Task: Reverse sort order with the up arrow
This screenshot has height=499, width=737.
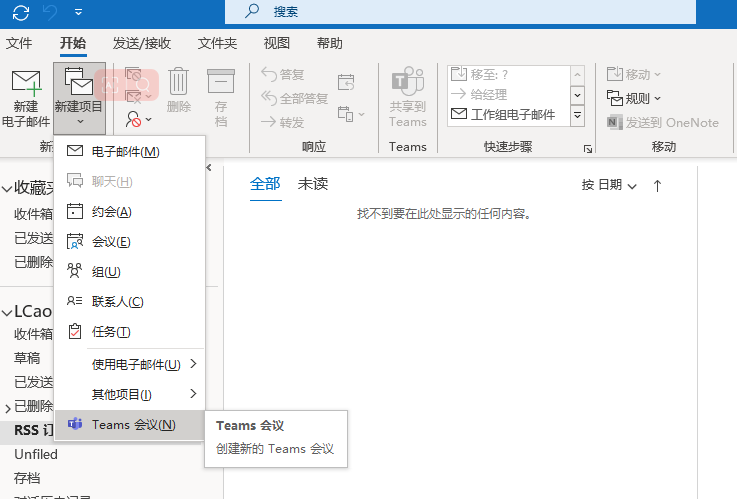Action: point(657,186)
